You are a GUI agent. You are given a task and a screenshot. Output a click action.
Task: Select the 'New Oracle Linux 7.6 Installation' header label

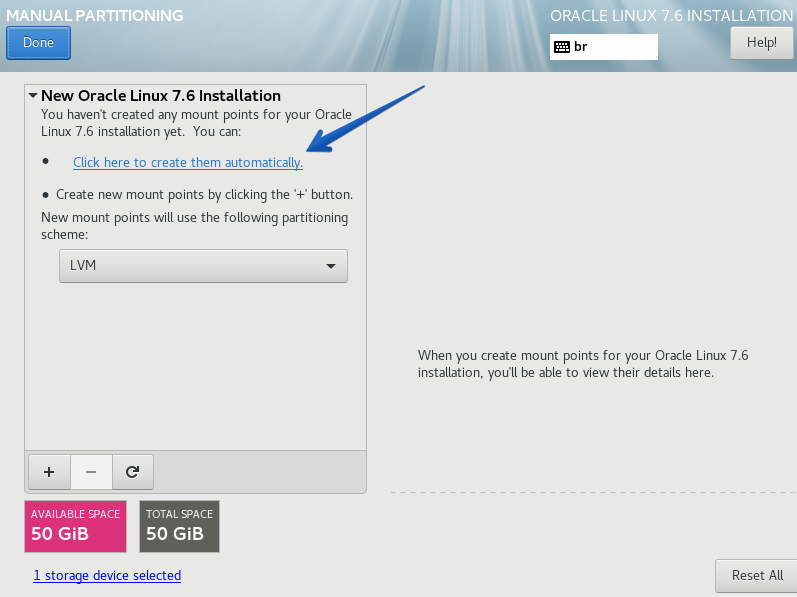click(161, 96)
